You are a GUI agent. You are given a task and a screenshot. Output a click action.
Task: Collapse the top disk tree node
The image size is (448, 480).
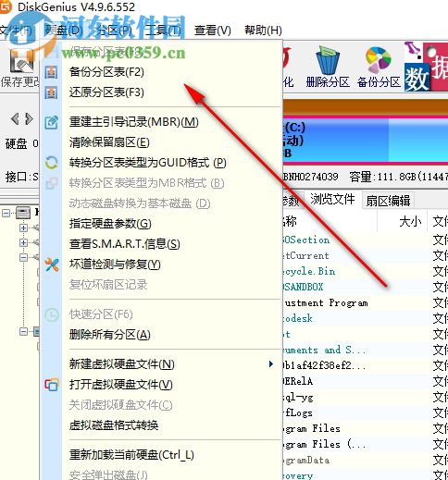click(6, 213)
